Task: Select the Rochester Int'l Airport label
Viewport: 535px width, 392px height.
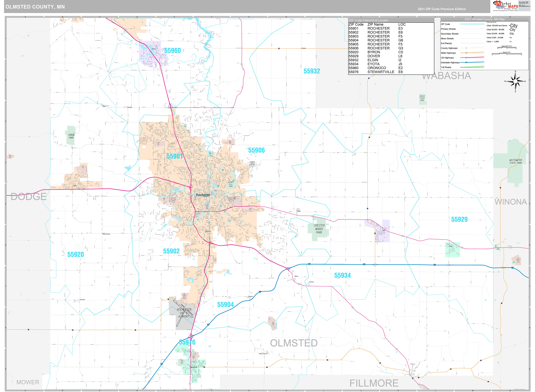Action: pos(184,313)
